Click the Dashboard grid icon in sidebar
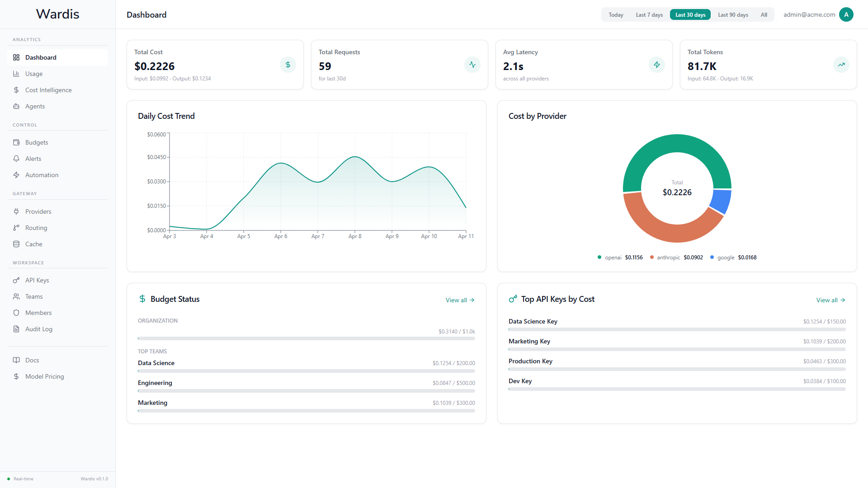Screen dimensions: 868x488 point(16,57)
